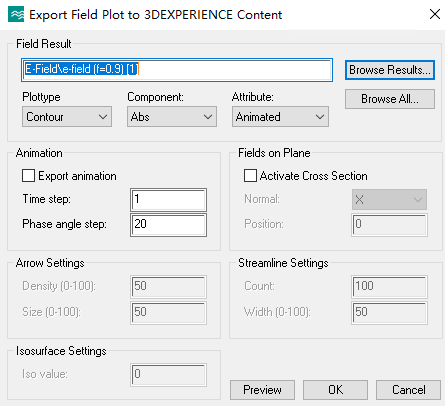Click the arrow Density field
The image size is (445, 406).
(168, 287)
